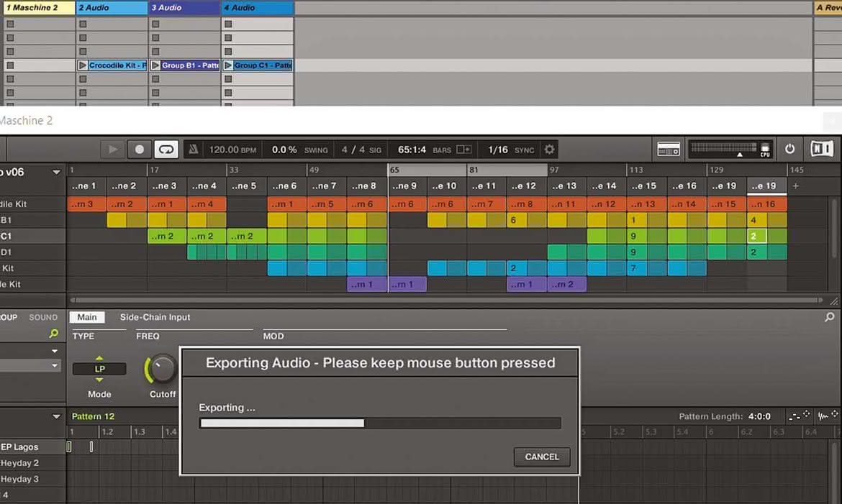Open the gear settings next to SYNC
842x504 pixels.
coord(549,150)
